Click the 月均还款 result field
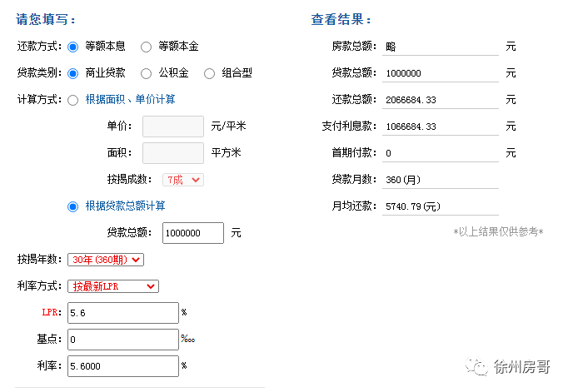 pos(440,206)
